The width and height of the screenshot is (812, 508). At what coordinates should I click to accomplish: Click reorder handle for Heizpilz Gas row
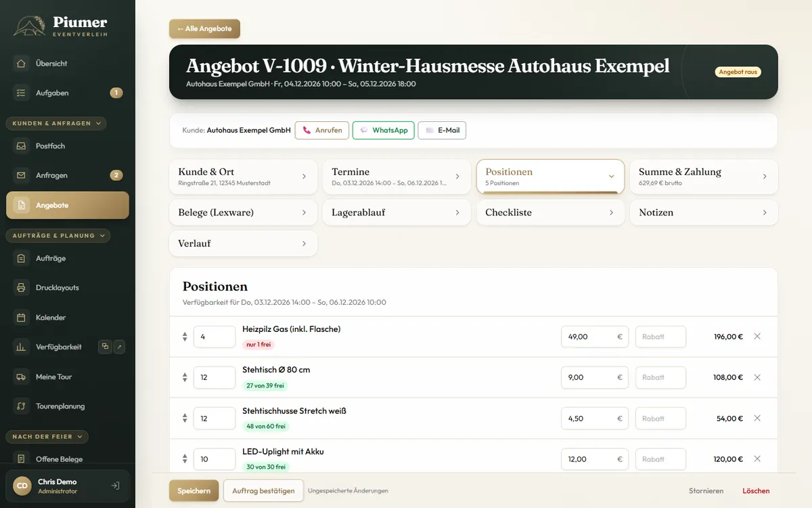(x=185, y=337)
